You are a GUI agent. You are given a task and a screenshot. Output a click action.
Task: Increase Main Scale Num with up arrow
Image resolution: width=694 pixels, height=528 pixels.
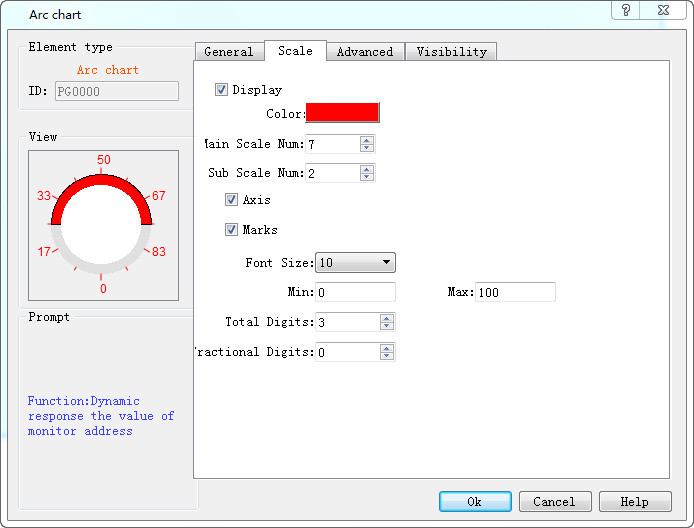(x=366, y=140)
